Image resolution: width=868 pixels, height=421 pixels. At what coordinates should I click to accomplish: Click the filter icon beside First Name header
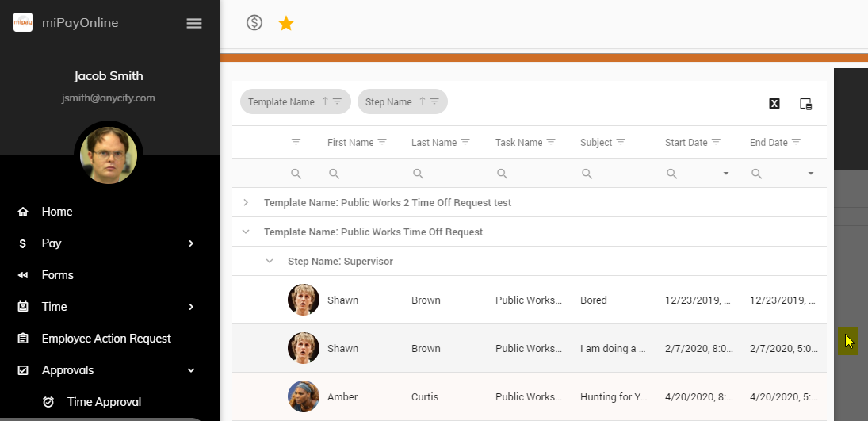tap(382, 142)
